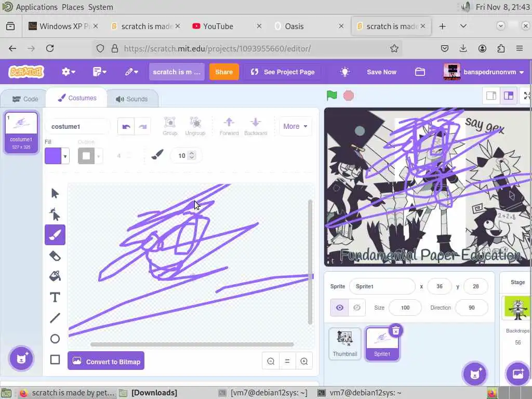
Task: Select the Text tool
Action: click(x=55, y=297)
